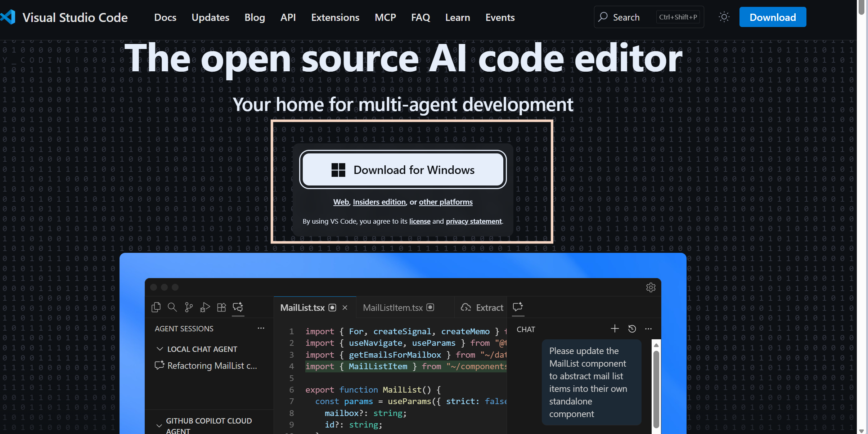The height and width of the screenshot is (434, 868).
Task: Open the other platforms link
Action: pos(446,202)
